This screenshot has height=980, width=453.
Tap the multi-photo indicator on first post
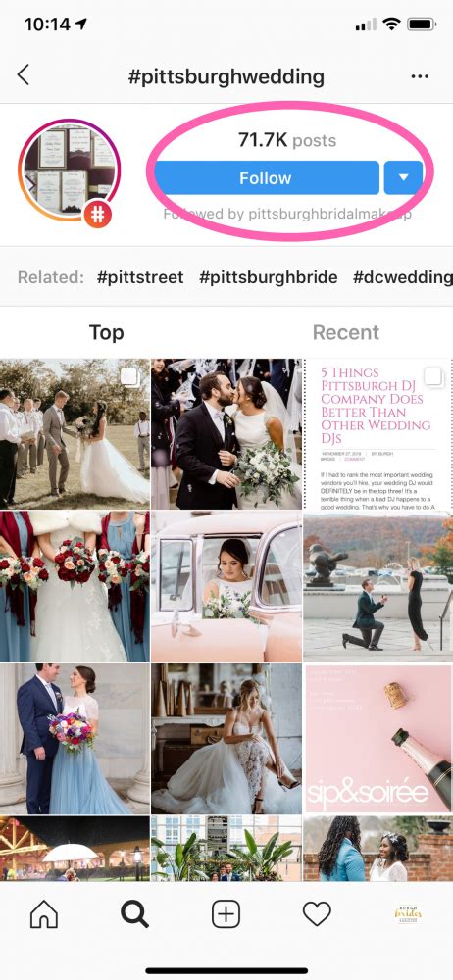point(129,377)
